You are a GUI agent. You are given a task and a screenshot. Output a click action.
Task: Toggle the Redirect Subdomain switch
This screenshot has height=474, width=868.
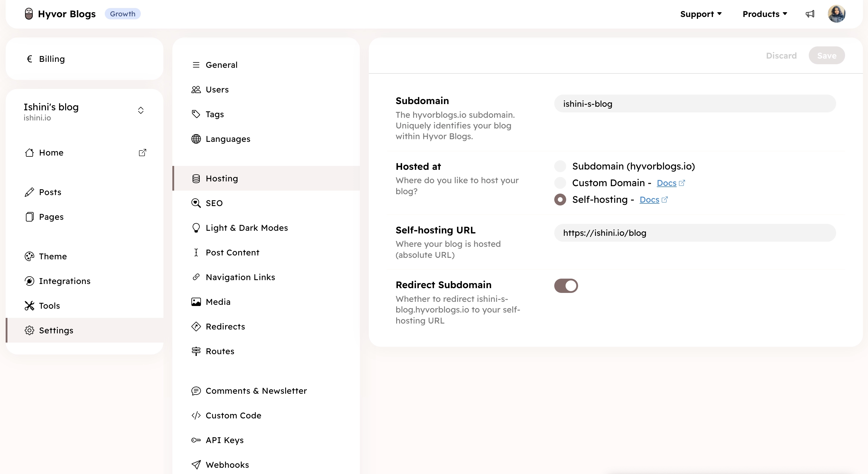click(x=566, y=285)
